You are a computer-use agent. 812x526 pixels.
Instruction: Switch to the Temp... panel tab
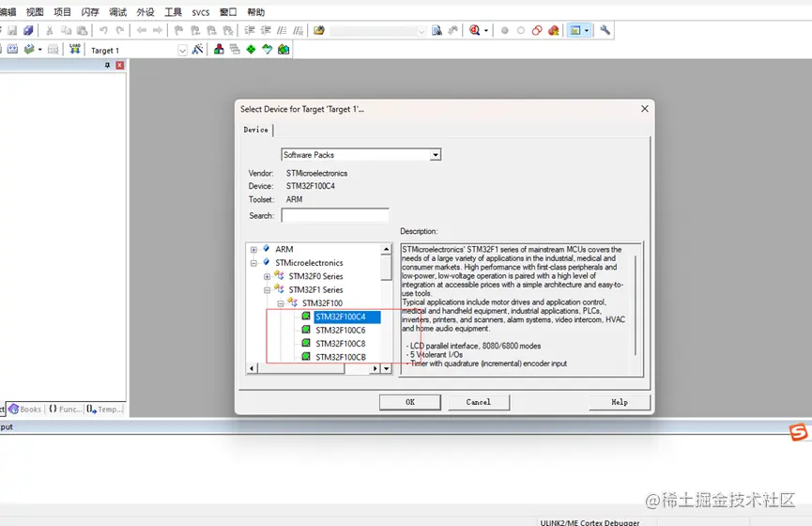coord(104,410)
